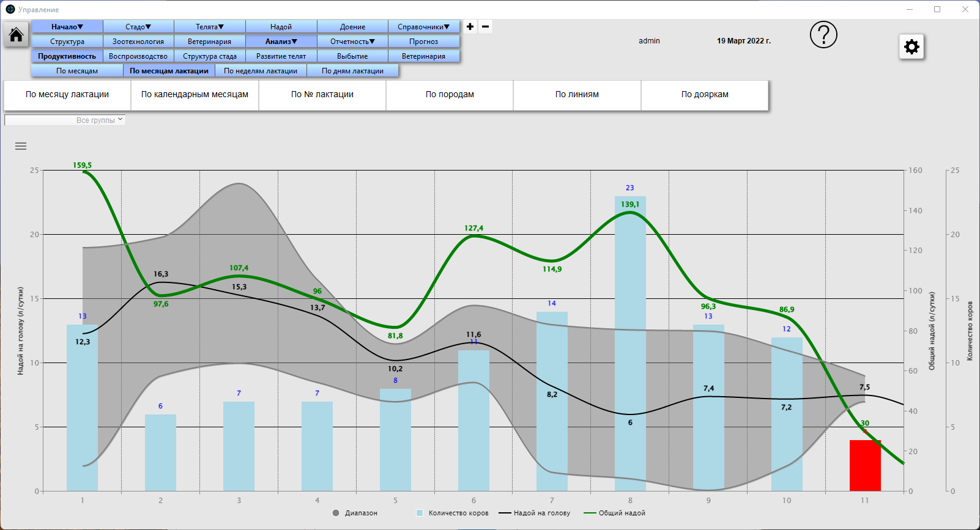The height and width of the screenshot is (530, 980).
Task: Click the Общий надой axis title
Action: point(932,331)
